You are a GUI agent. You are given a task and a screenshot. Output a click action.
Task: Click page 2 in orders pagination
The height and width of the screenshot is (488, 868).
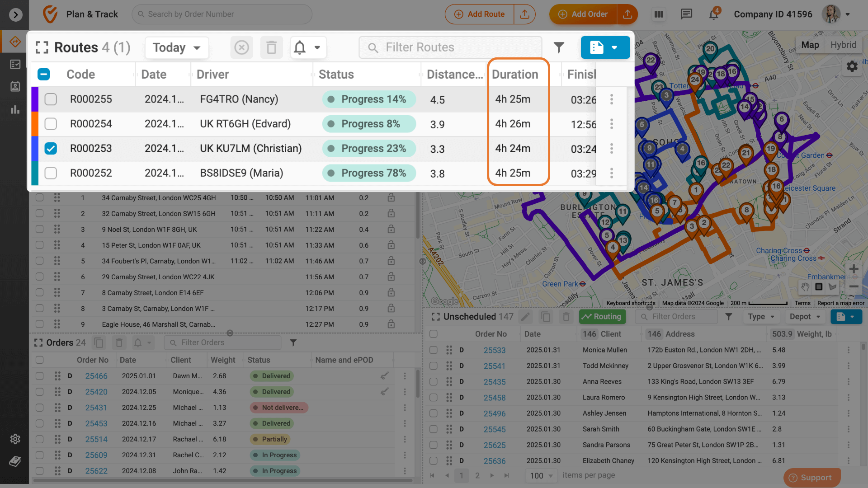pyautogui.click(x=477, y=475)
